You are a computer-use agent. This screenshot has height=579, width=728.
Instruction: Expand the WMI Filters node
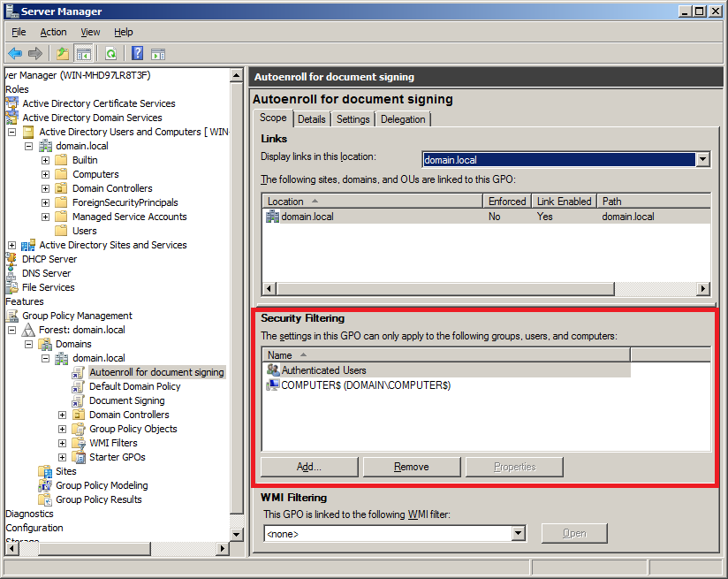click(x=62, y=444)
